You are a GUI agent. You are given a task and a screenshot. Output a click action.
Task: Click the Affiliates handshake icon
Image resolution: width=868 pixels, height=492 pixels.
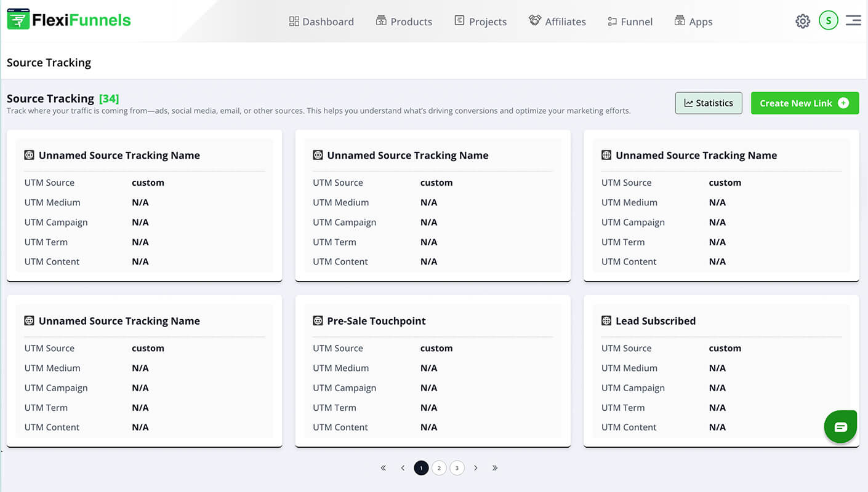point(534,20)
